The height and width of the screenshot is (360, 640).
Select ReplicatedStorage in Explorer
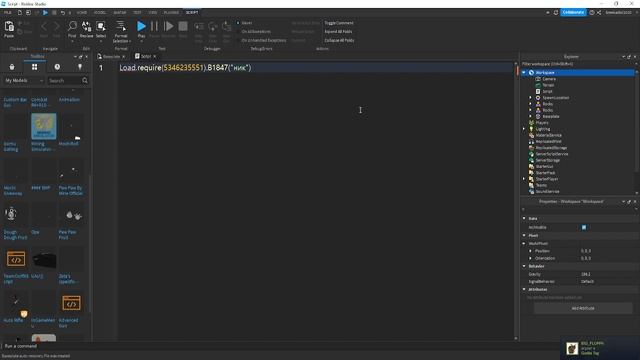551,148
